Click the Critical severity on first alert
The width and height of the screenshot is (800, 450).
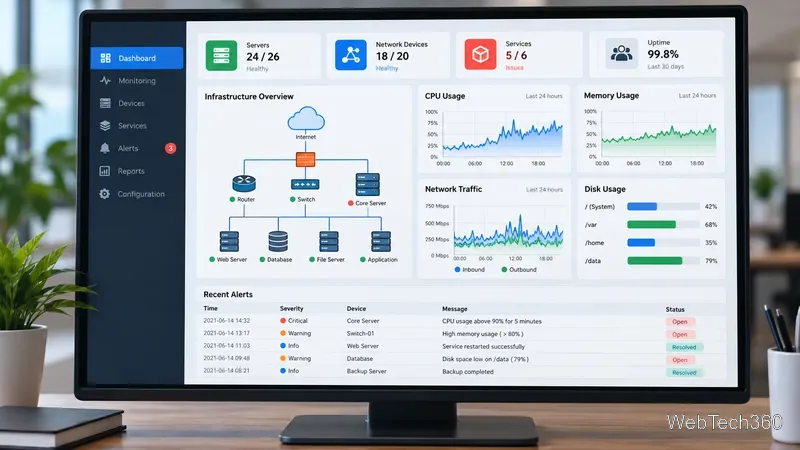click(x=294, y=321)
